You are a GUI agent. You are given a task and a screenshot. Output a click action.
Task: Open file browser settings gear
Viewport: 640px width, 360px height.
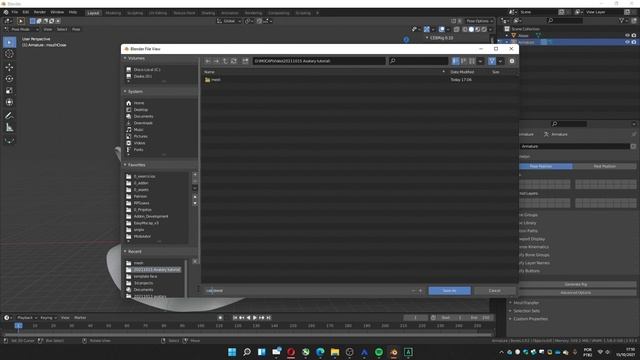pyautogui.click(x=512, y=61)
